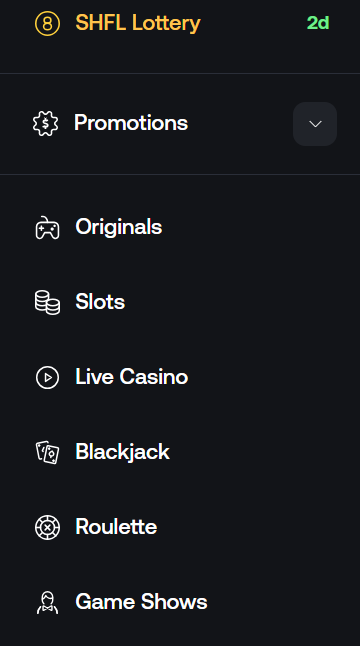The height and width of the screenshot is (646, 360).
Task: Click the SHFL Lottery ball icon
Action: [x=47, y=23]
